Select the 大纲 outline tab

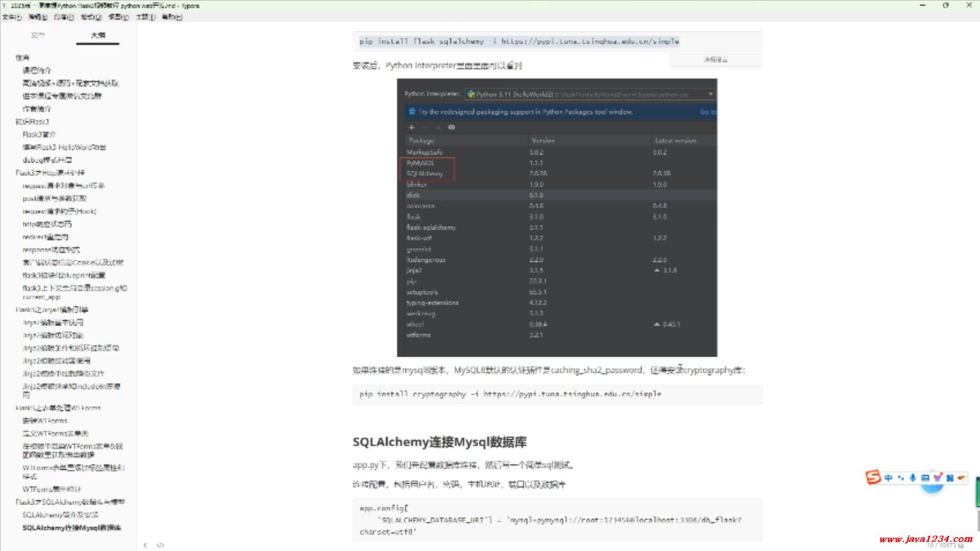tap(97, 35)
